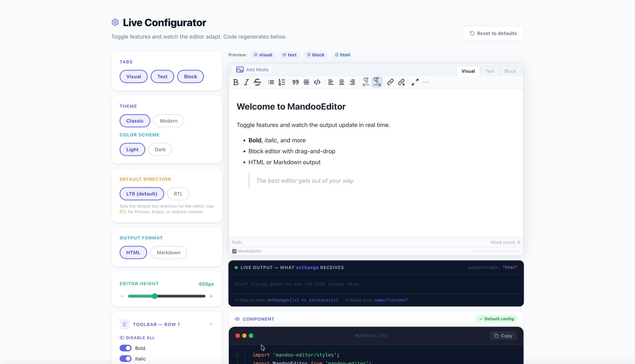Click the 'Word count: 0' status text
The image size is (635, 364).
505,242
